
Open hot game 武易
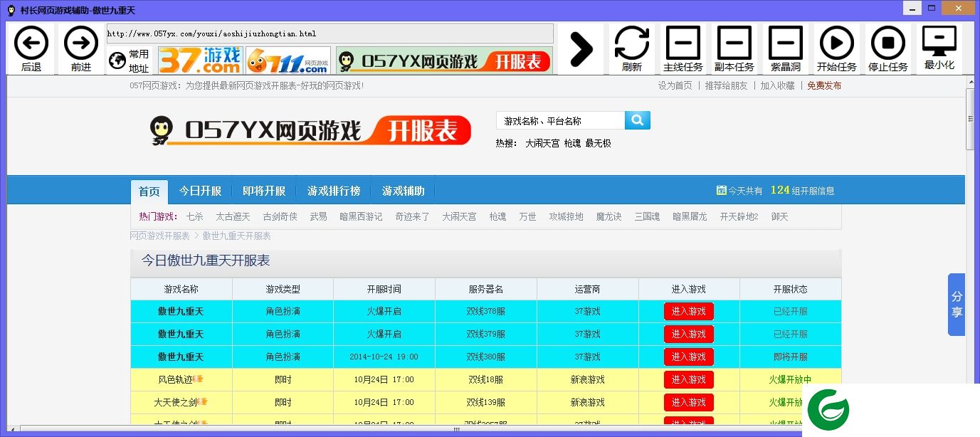[319, 216]
